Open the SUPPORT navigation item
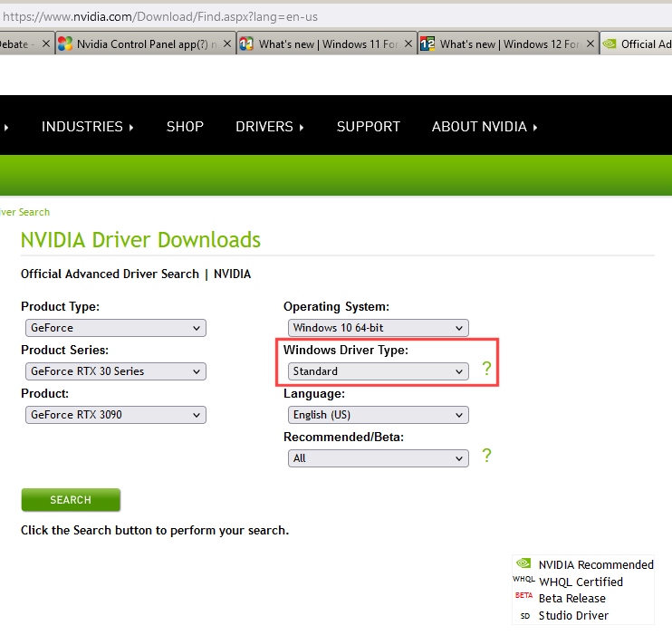This screenshot has width=672, height=635. [x=368, y=127]
